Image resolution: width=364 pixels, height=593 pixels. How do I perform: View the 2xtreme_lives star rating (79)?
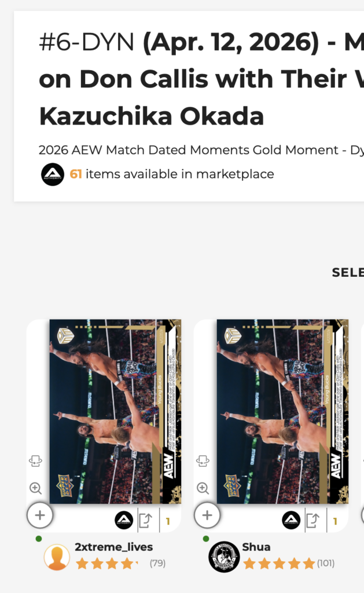click(x=121, y=563)
